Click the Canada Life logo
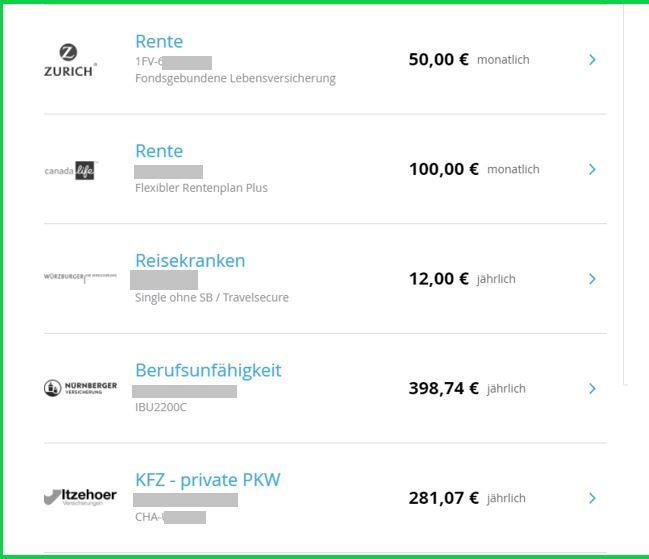 point(70,170)
